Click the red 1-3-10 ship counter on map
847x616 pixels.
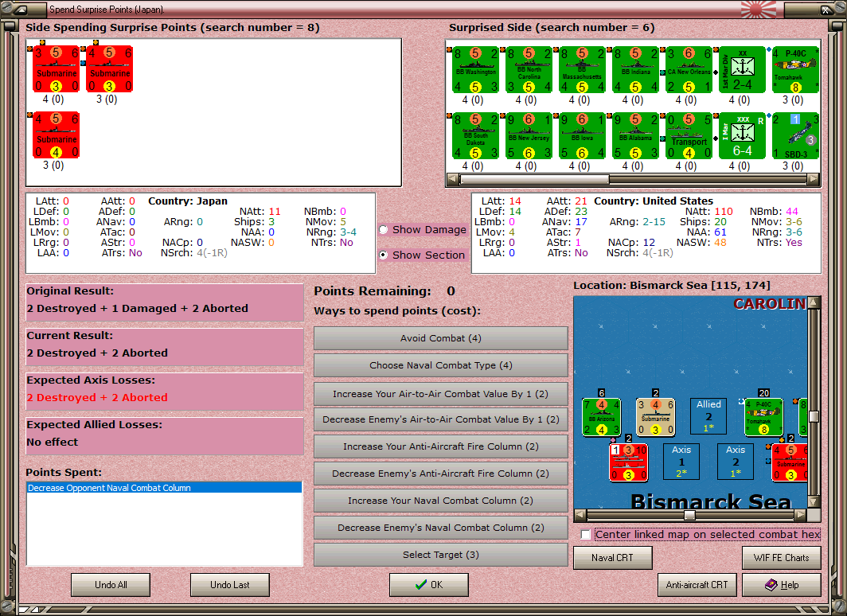pyautogui.click(x=628, y=462)
